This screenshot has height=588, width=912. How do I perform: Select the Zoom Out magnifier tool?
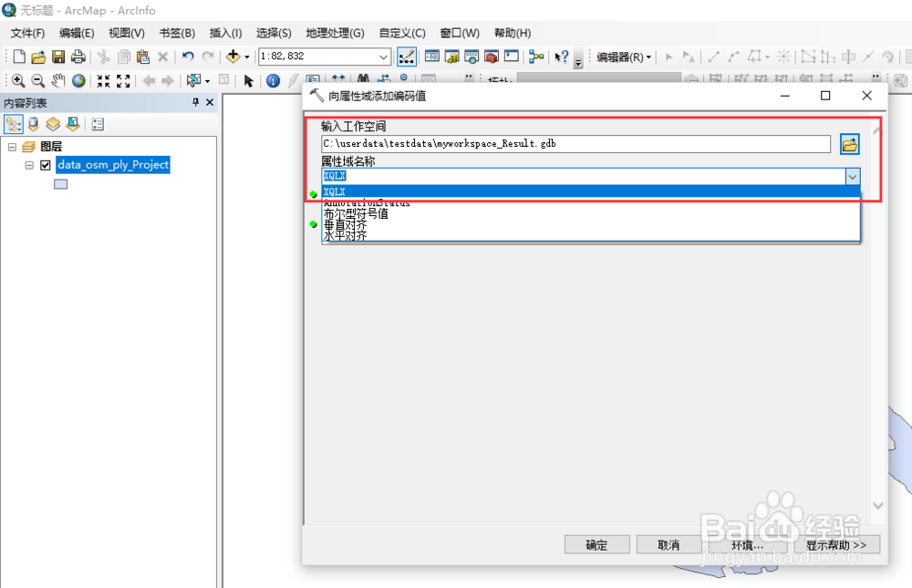tap(37, 80)
